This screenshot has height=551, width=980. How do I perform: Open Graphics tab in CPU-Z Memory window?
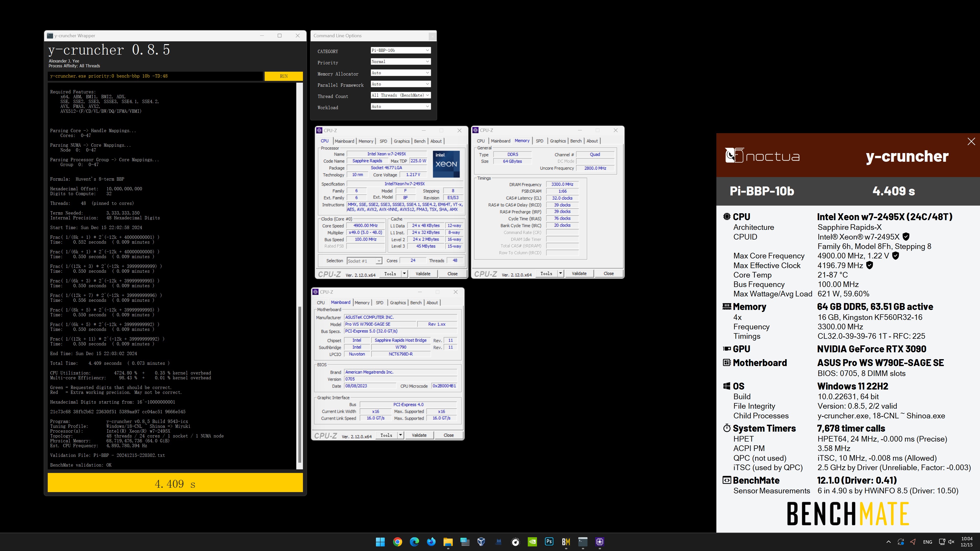[558, 141]
